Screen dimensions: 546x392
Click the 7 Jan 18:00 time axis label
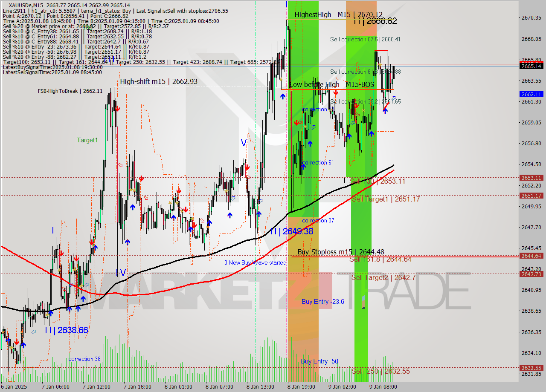(137, 387)
